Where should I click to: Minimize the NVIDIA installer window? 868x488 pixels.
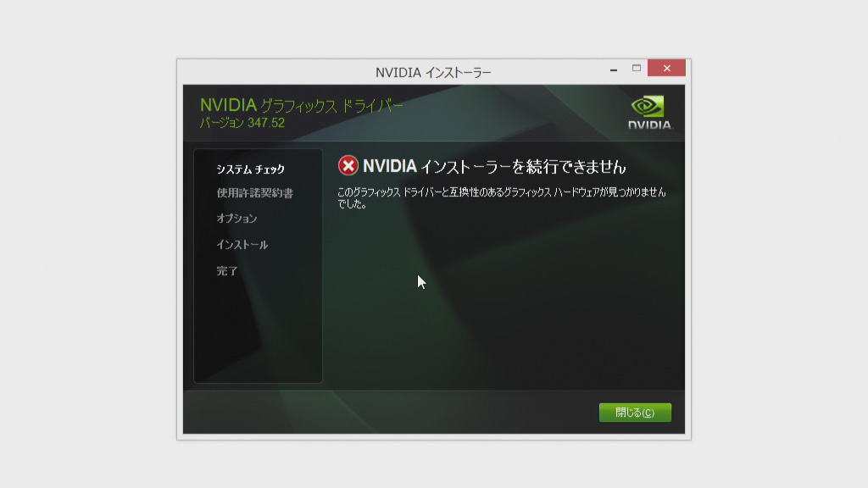(614, 69)
